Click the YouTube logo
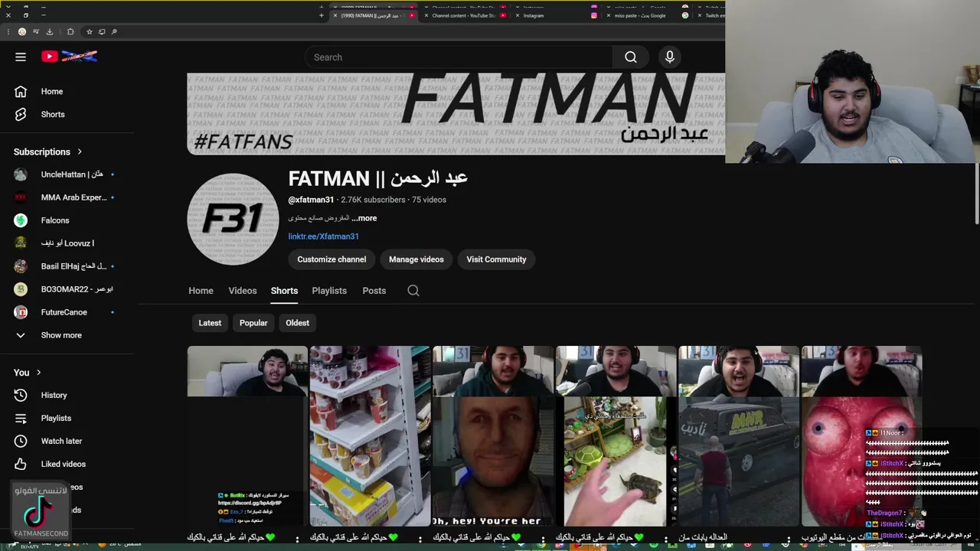 pyautogui.click(x=70, y=57)
